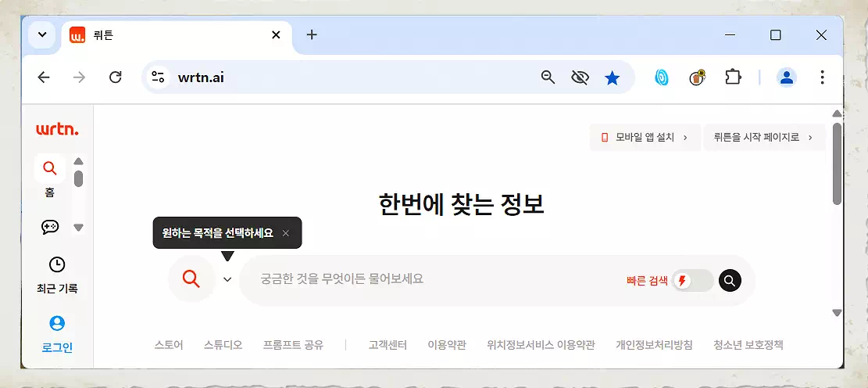
Task: Click the page vertical scrollbar thumb
Action: pyautogui.click(x=837, y=163)
